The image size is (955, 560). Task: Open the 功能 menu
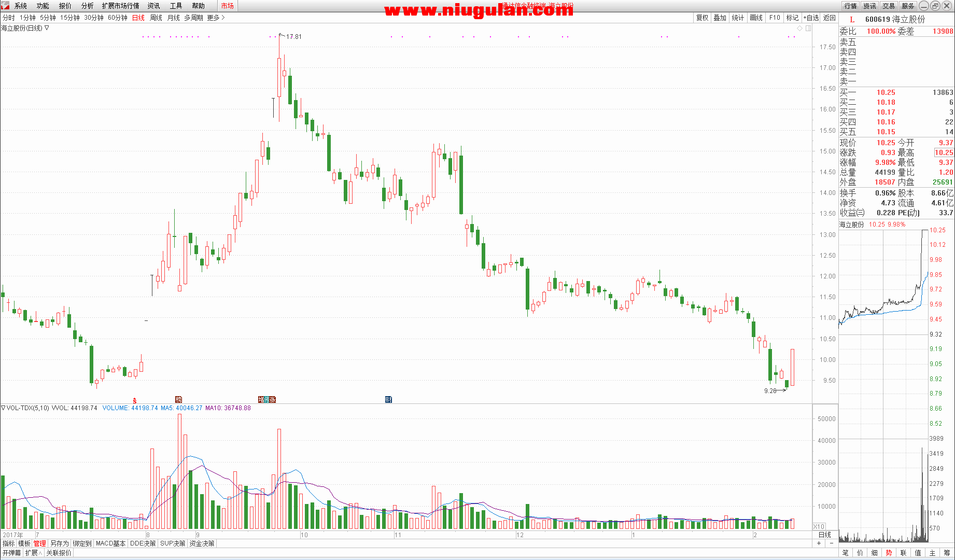click(43, 6)
